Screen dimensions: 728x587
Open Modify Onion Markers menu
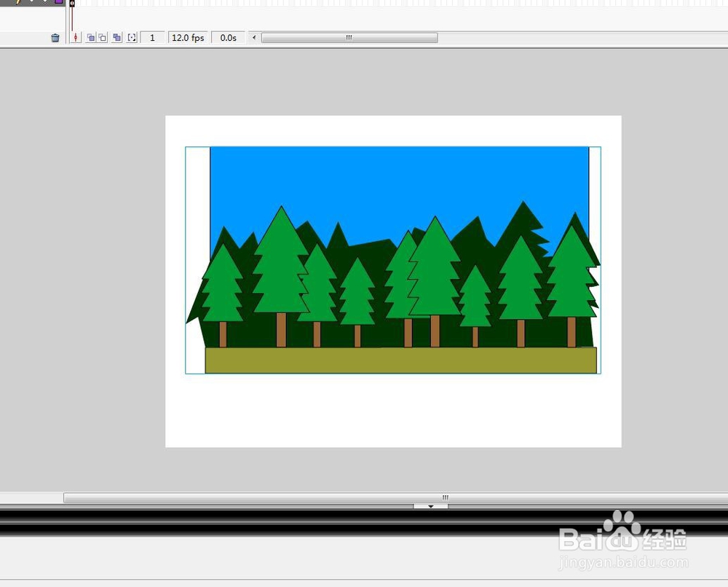pos(132,38)
